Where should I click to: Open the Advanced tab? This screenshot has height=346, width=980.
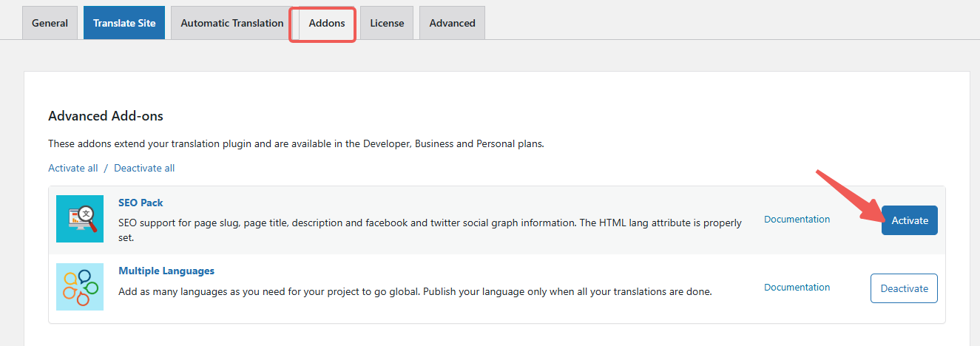point(452,23)
